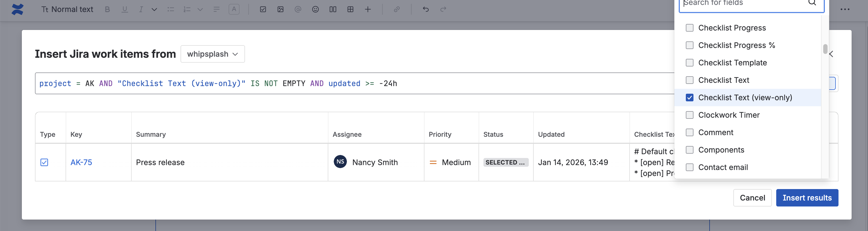Image resolution: width=868 pixels, height=231 pixels.
Task: Open the emoji picker icon
Action: click(x=315, y=10)
